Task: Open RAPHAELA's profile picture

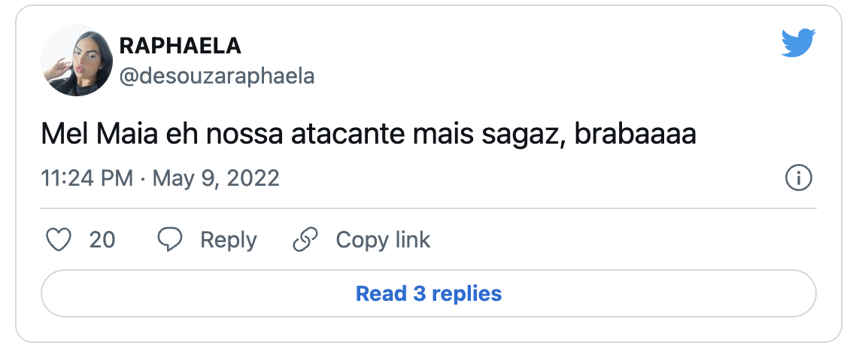Action: [x=77, y=60]
